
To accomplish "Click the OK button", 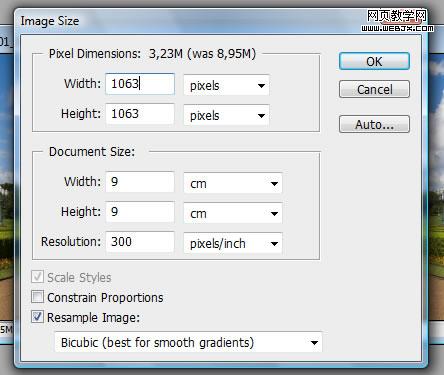I will (374, 61).
